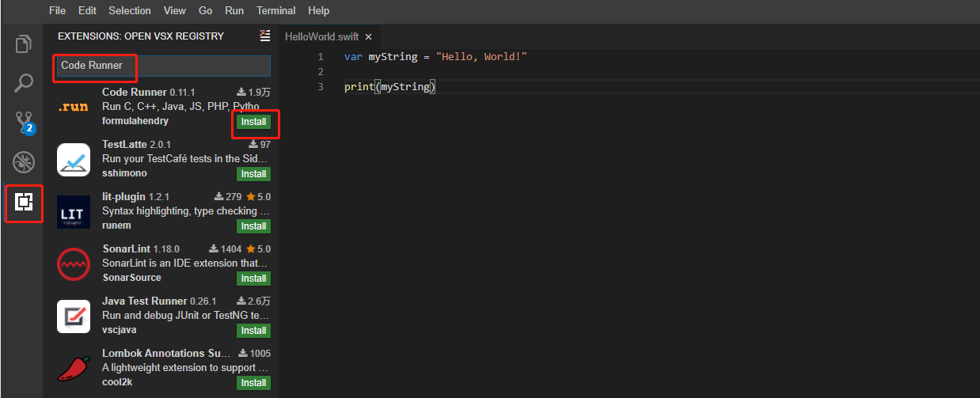The width and height of the screenshot is (980, 398).
Task: Open the Edit menu
Action: point(87,11)
